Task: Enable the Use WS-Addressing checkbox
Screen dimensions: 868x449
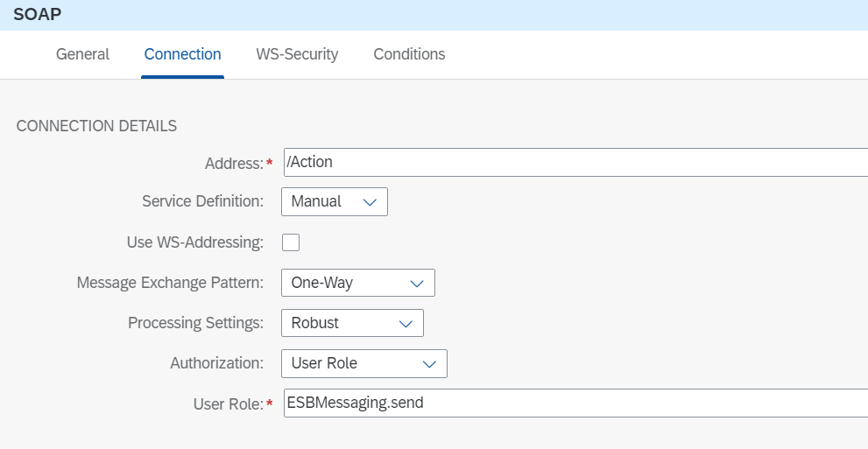Action: click(x=291, y=242)
